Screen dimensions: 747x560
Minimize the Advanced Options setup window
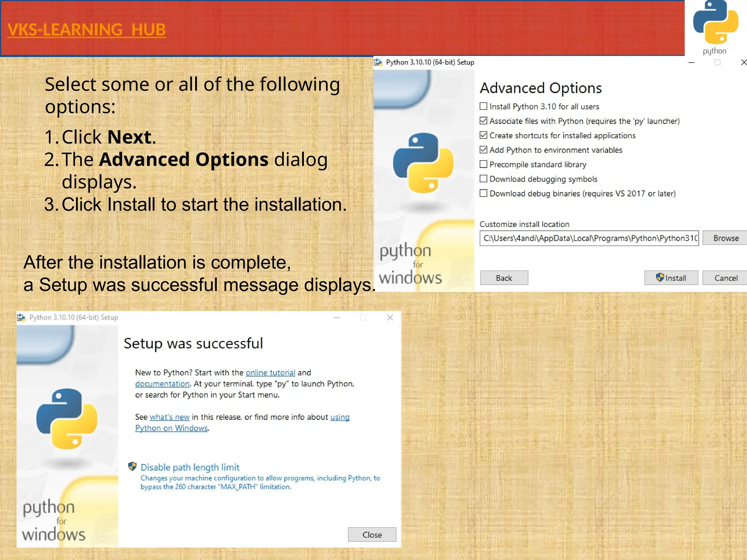pos(691,63)
